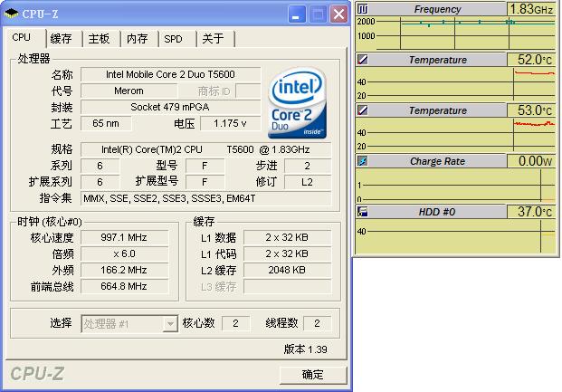This screenshot has width=562, height=392.
Task: Click the 166.2 MHz bus speed value
Action: (x=124, y=270)
